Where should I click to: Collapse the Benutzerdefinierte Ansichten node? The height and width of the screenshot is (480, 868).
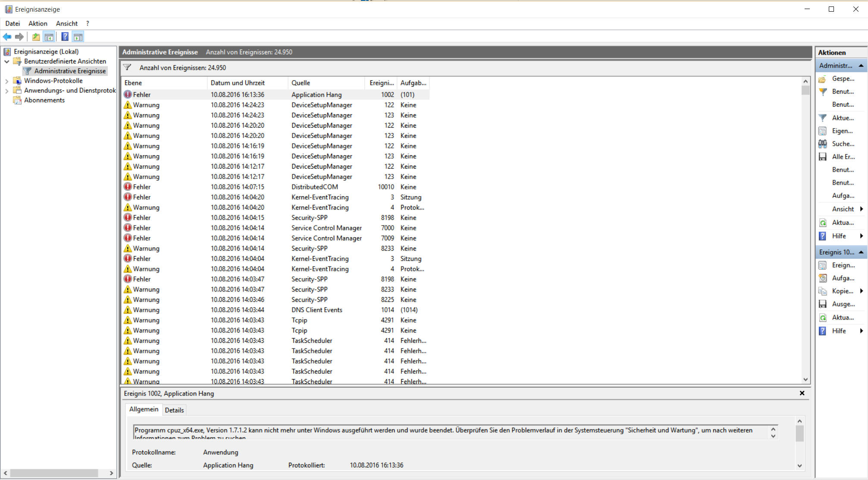coord(7,62)
